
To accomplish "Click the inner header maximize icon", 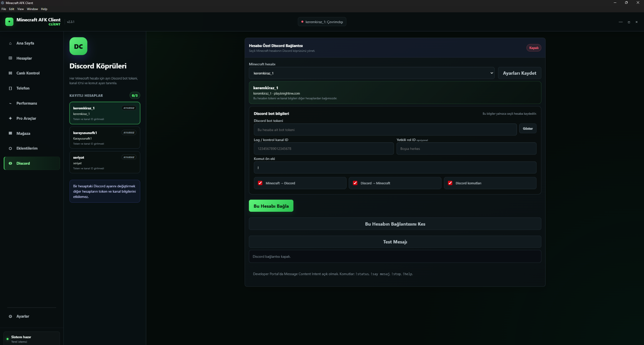I will click(629, 22).
